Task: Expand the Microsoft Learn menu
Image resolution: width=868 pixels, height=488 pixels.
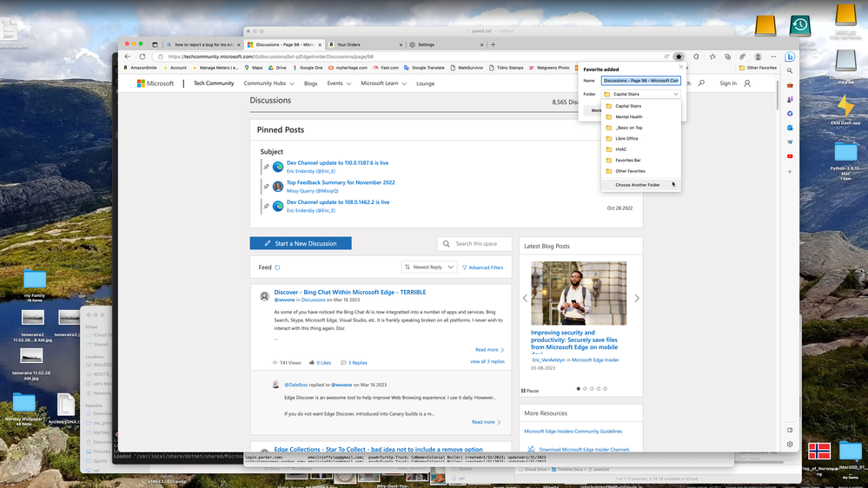Action: (x=384, y=83)
